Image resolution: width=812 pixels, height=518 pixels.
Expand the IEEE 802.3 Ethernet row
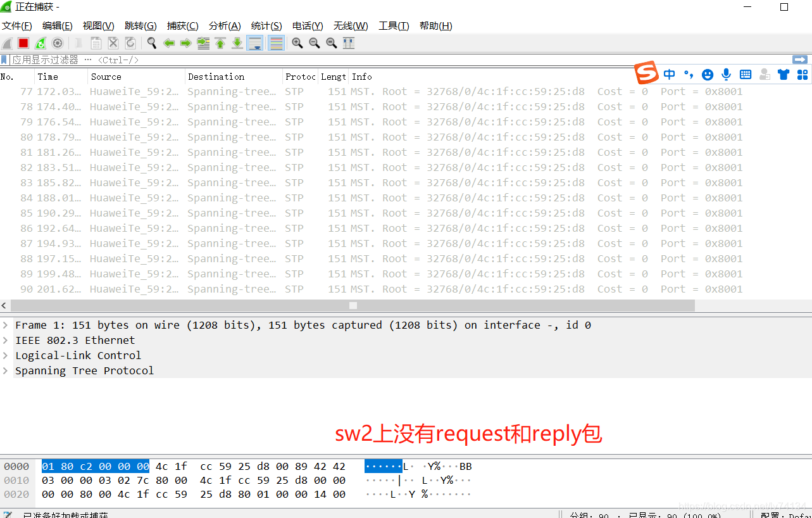pos(5,340)
